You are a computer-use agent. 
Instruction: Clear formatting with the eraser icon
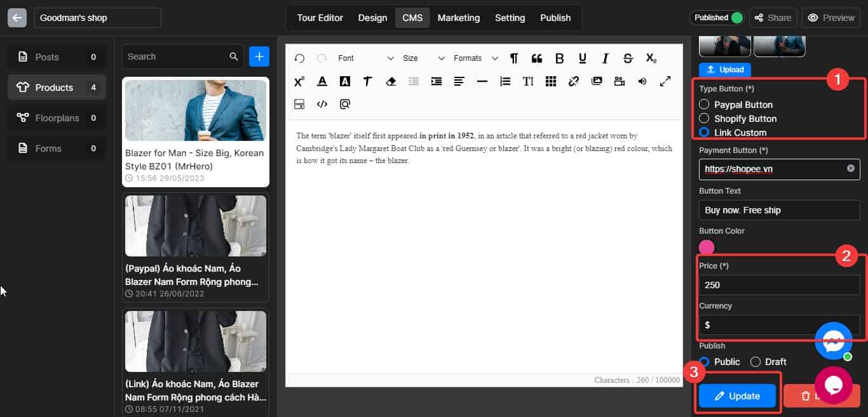pos(391,81)
